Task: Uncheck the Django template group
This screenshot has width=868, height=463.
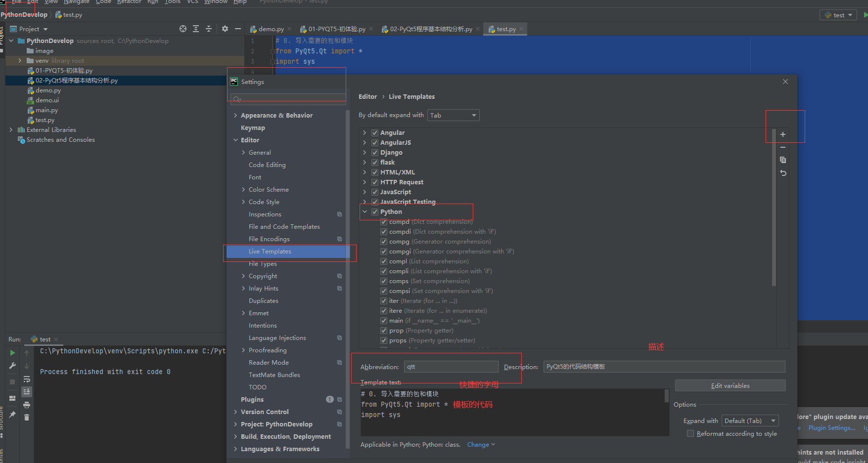Action: [x=375, y=153]
